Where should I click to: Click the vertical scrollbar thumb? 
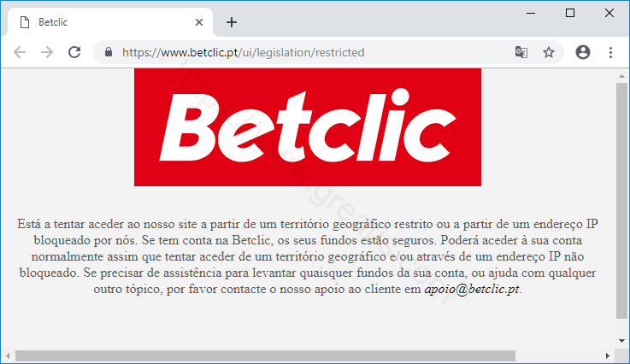pyautogui.click(x=621, y=201)
